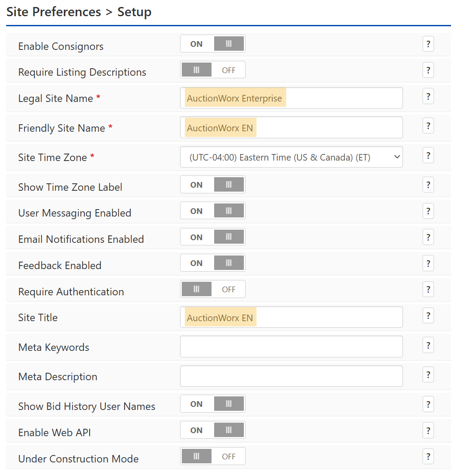This screenshot has width=451, height=476.
Task: Disable User Messaging Enabled switch
Action: pos(213,211)
